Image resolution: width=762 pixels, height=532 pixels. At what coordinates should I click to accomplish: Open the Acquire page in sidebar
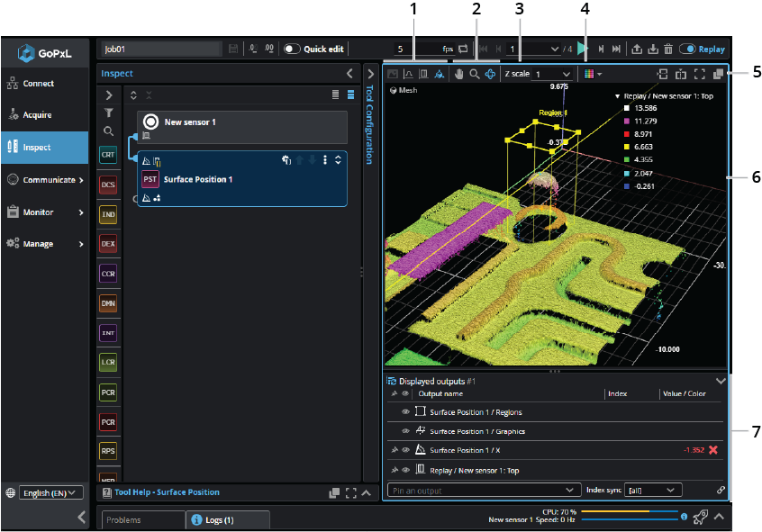(x=37, y=115)
